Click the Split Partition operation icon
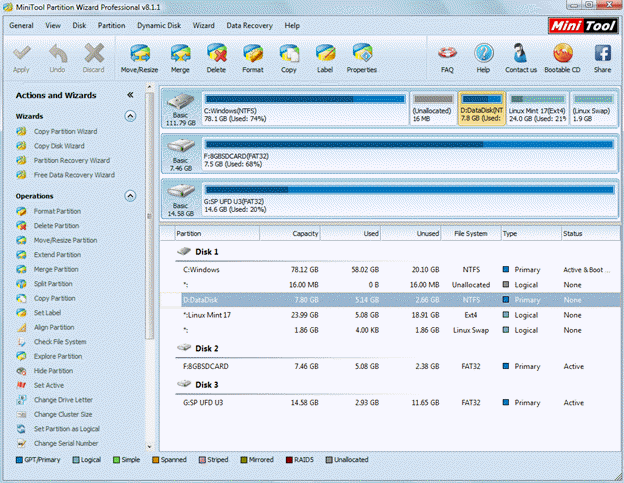 point(21,284)
